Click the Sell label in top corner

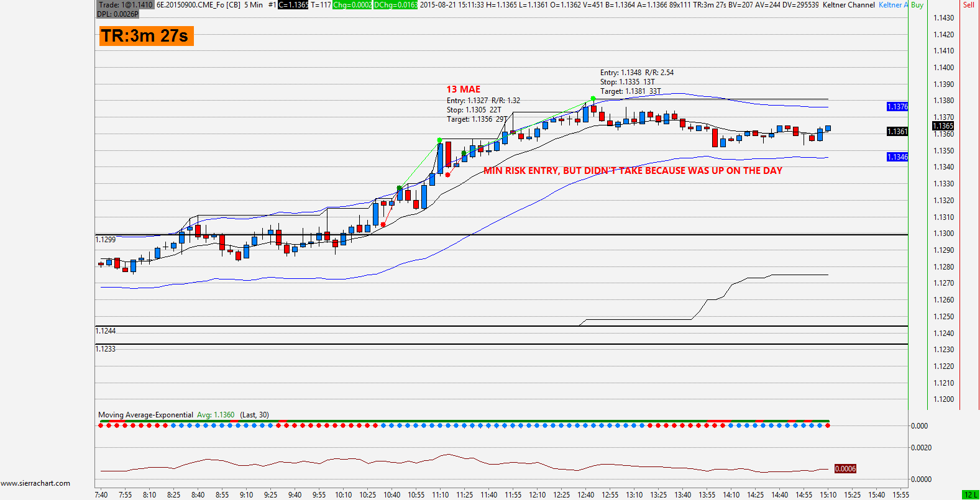click(x=969, y=5)
